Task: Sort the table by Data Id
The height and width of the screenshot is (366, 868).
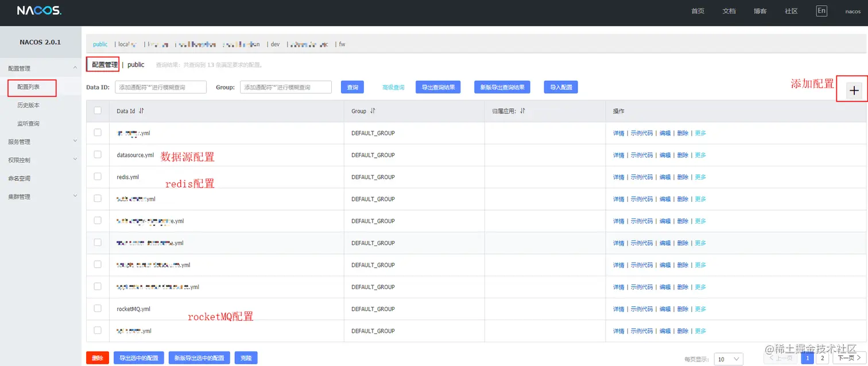Action: [141, 111]
